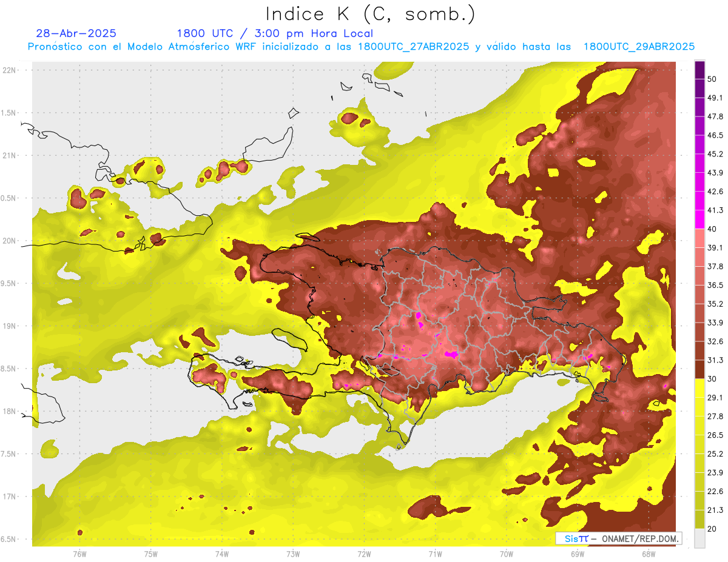The height and width of the screenshot is (562, 728).
Task: Click the colorbar value "50"
Action: 712,79
